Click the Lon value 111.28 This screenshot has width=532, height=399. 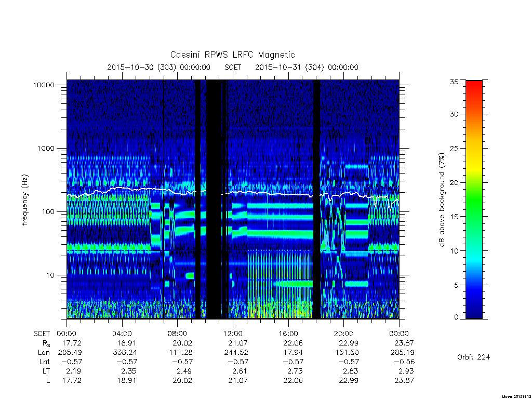point(180,353)
